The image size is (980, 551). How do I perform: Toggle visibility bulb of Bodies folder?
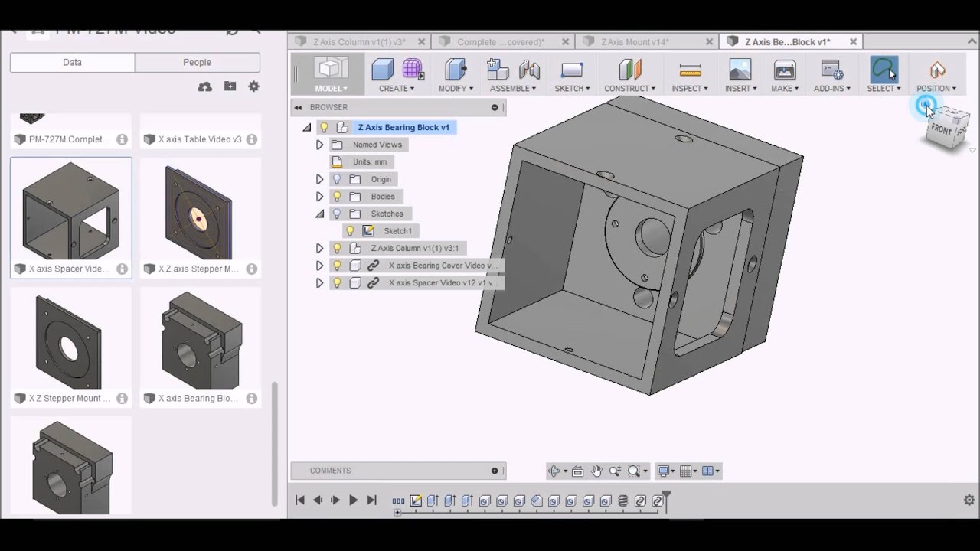[x=337, y=197]
